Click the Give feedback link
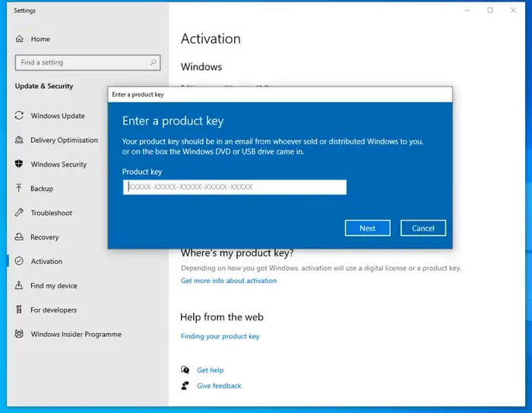This screenshot has height=413, width=532. 219,386
